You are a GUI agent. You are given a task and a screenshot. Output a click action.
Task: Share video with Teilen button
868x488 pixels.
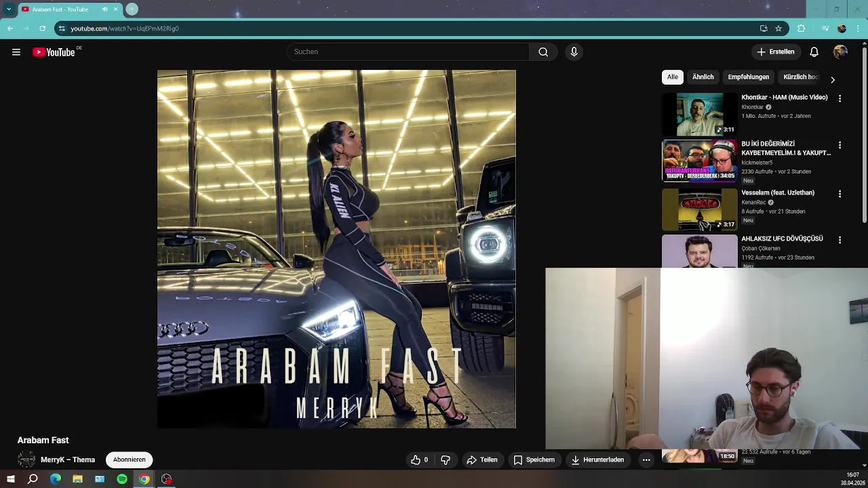click(x=482, y=460)
